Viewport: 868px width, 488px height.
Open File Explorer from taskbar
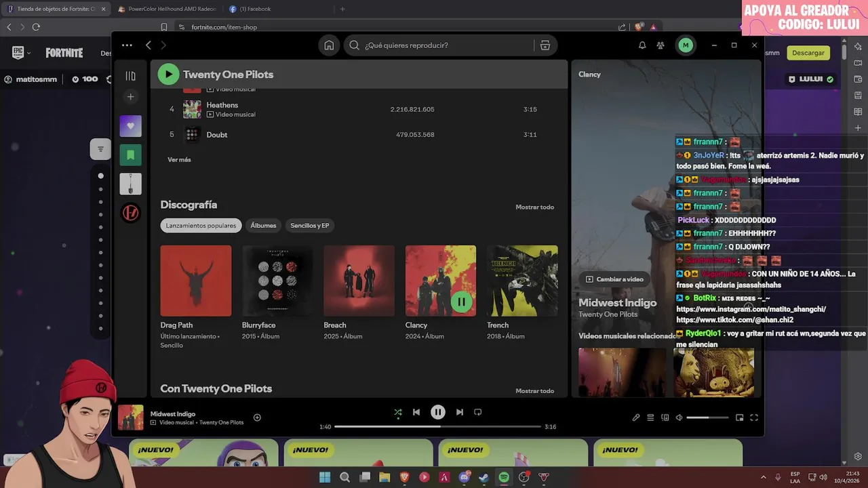pos(384,477)
